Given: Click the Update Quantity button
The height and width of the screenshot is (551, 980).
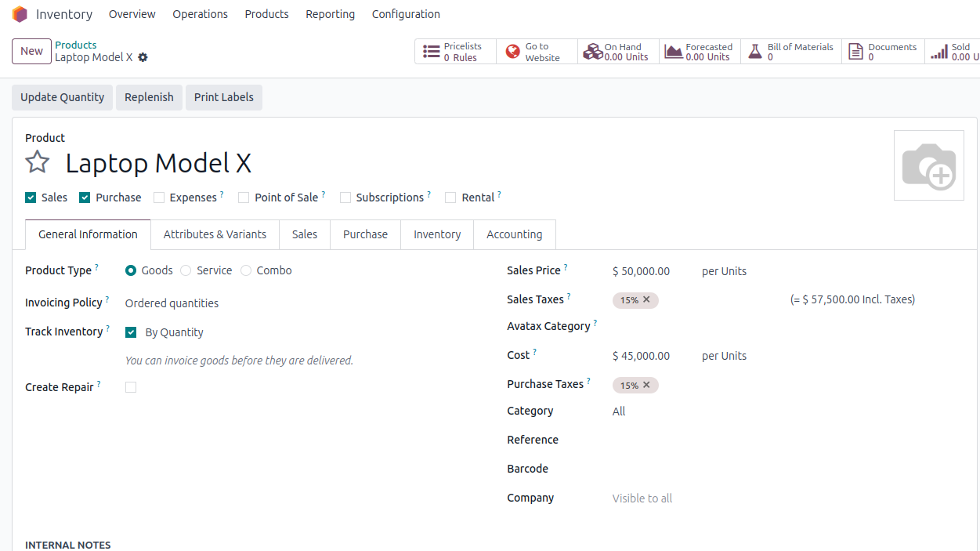Looking at the screenshot, I should 62,97.
